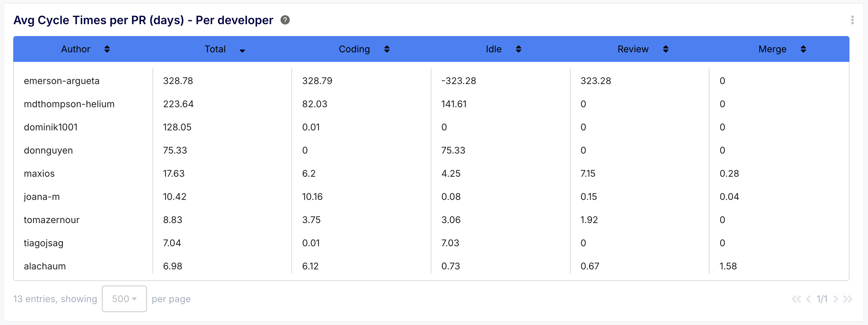
Task: Open the three-dot widget options menu
Action: pyautogui.click(x=852, y=20)
